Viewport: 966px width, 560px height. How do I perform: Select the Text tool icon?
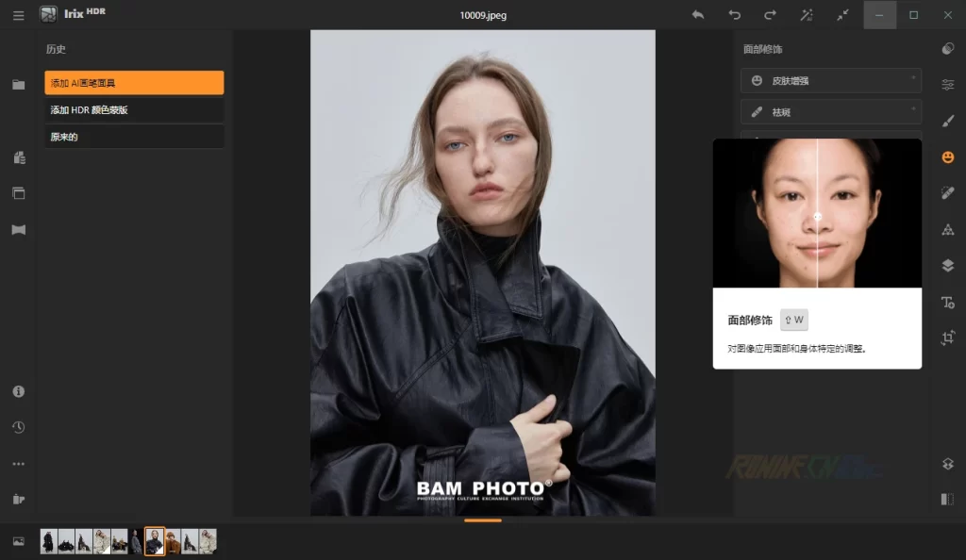(x=947, y=302)
